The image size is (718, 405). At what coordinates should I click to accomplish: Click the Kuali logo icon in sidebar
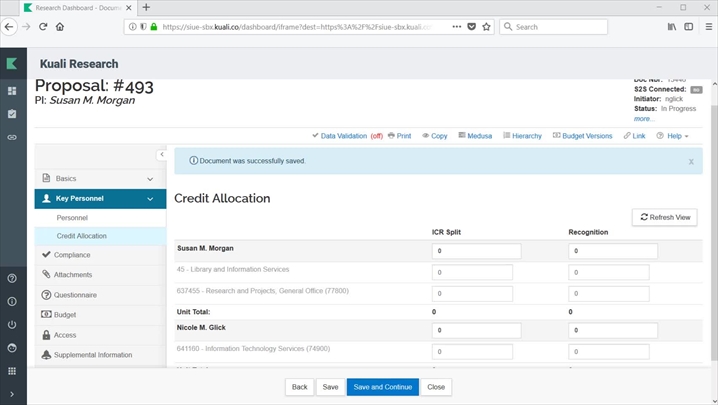(12, 64)
